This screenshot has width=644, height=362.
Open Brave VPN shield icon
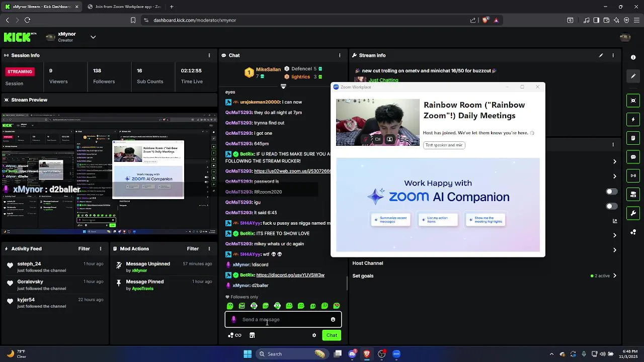coord(626,20)
